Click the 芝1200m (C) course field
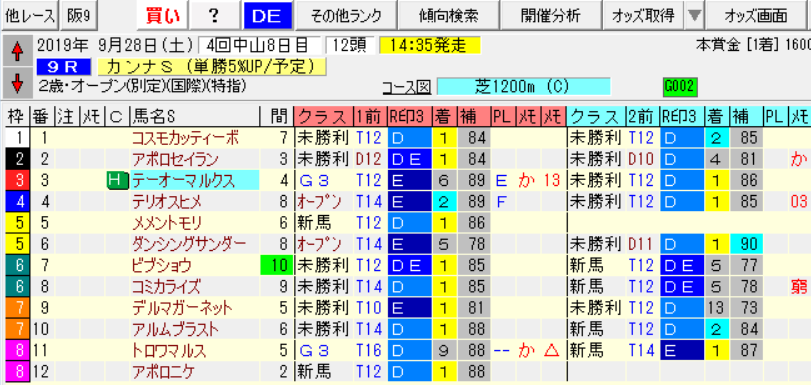811x385 pixels. (523, 87)
